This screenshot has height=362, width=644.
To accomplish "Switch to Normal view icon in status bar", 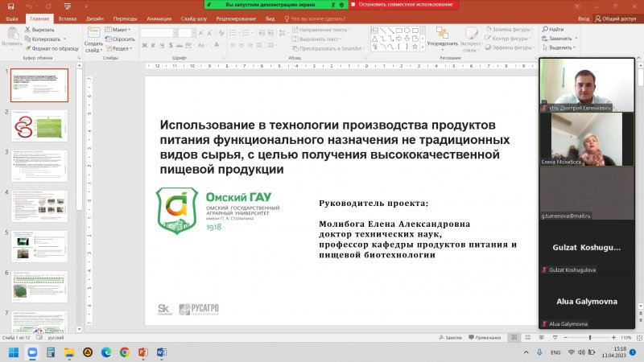I will coord(514,337).
